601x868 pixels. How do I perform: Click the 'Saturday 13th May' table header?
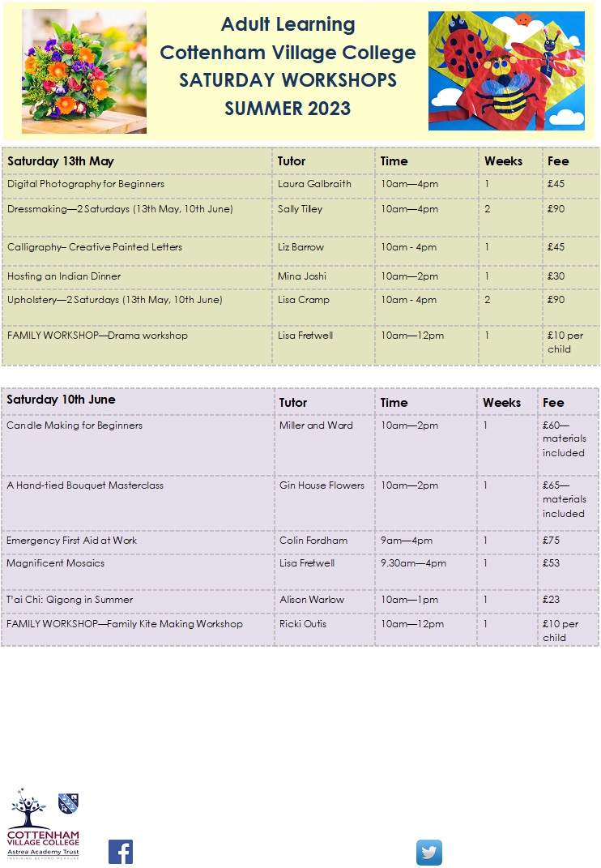click(x=60, y=161)
